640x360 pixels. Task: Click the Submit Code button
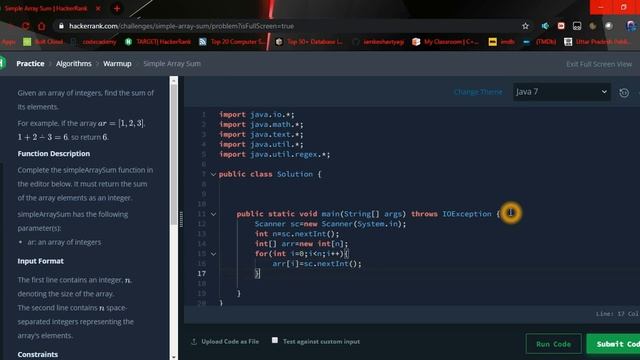(x=613, y=344)
